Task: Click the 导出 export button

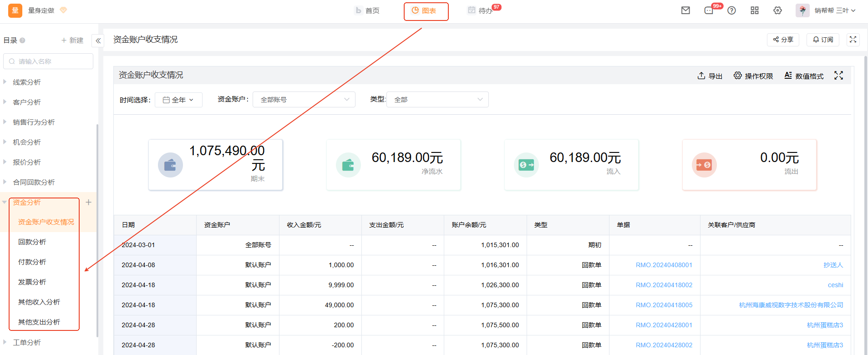Action: pos(710,76)
